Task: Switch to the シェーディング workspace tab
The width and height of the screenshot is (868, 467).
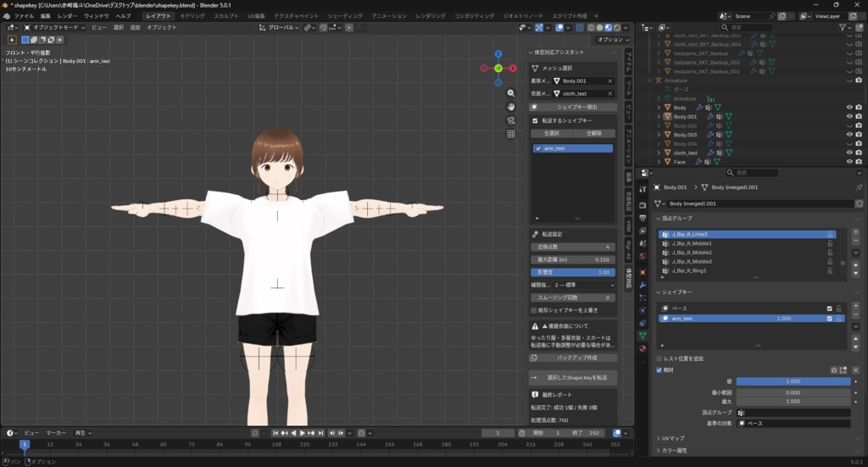Action: coord(345,16)
